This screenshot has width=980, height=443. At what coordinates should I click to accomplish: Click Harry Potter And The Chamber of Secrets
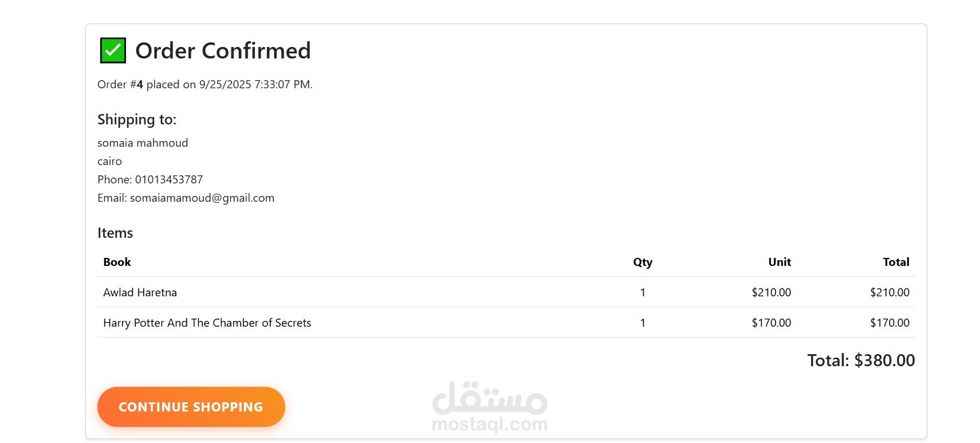pos(207,323)
